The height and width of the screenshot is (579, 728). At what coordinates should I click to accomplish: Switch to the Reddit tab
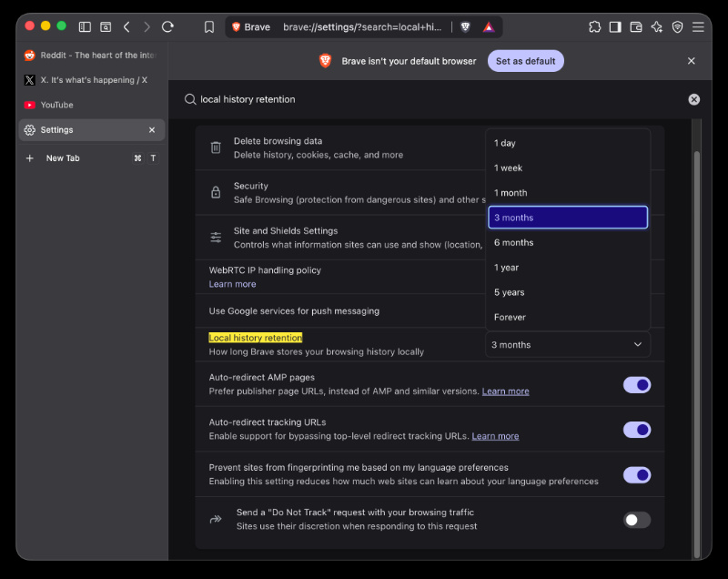tap(92, 56)
